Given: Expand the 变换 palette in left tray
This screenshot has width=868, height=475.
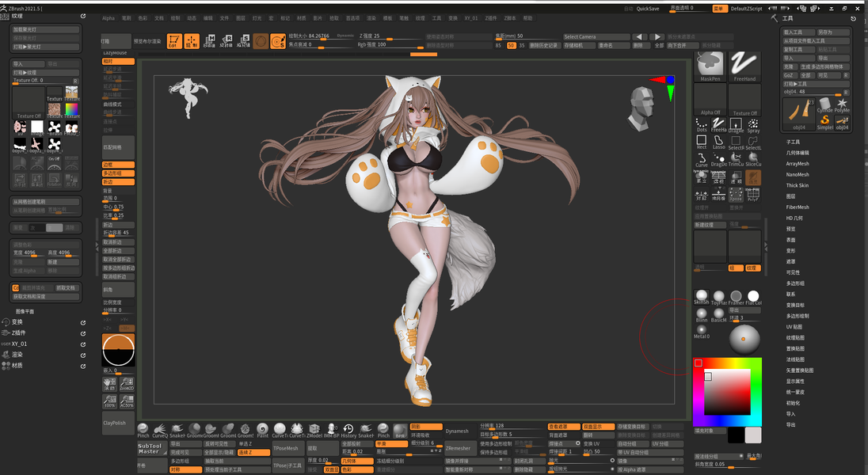Looking at the screenshot, I should click(17, 322).
